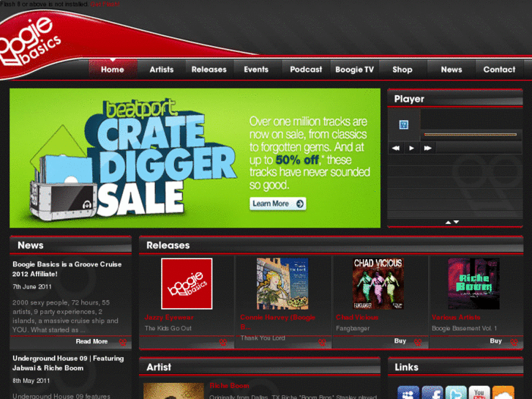Open the Riche Boom Boogie Basement cover

(473, 283)
